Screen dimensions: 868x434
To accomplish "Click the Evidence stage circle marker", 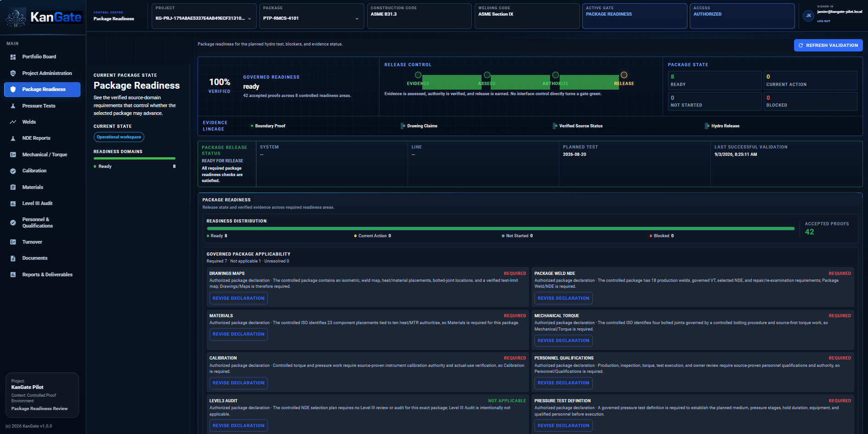I will click(418, 75).
